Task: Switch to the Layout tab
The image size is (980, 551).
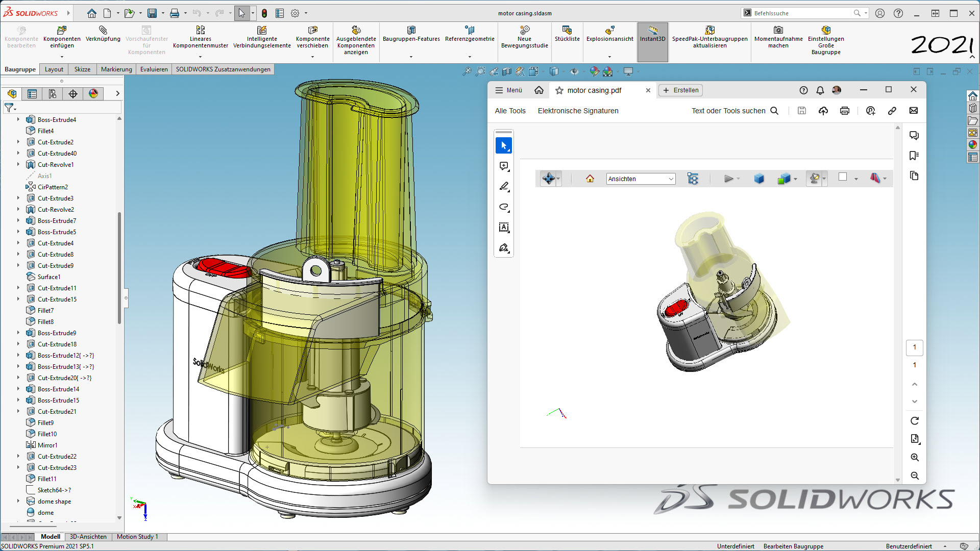Action: click(x=54, y=69)
